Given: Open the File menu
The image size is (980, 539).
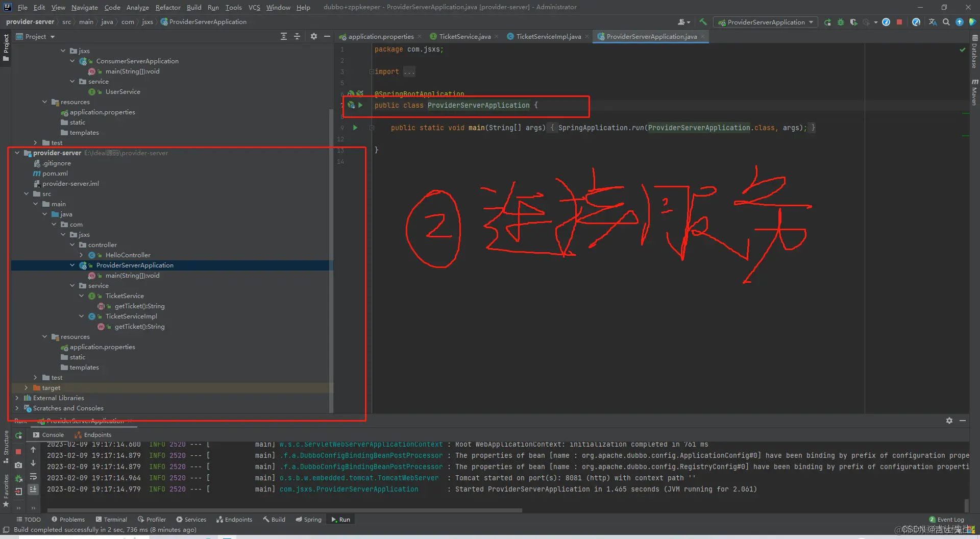Looking at the screenshot, I should pyautogui.click(x=22, y=7).
